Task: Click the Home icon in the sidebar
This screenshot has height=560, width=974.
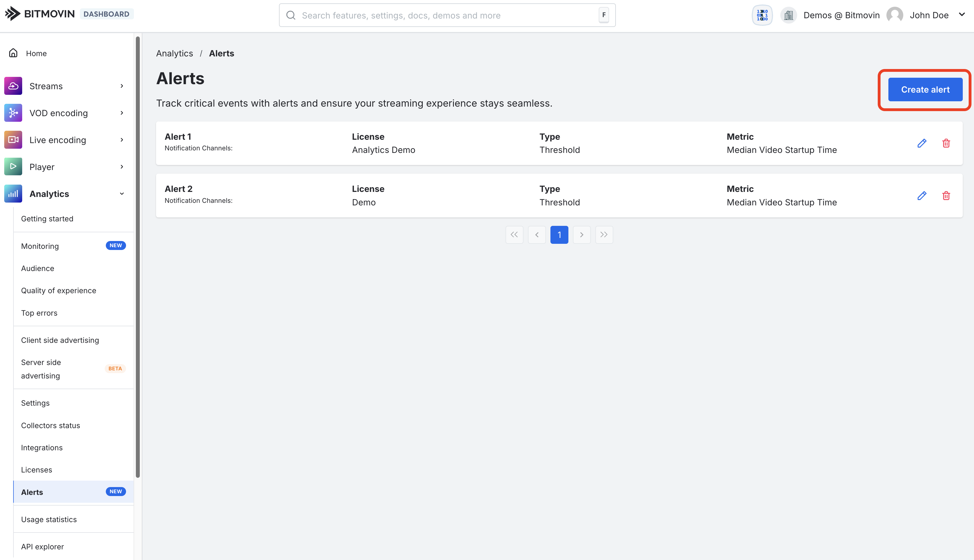Action: point(13,53)
